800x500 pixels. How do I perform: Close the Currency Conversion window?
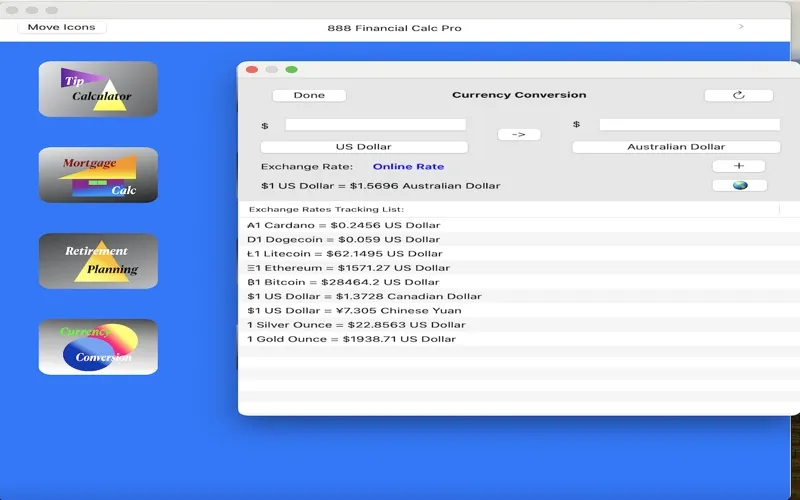(252, 69)
